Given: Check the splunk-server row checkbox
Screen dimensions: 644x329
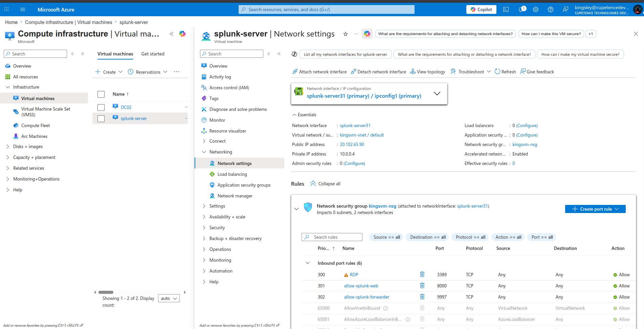Looking at the screenshot, I should coord(101,119).
